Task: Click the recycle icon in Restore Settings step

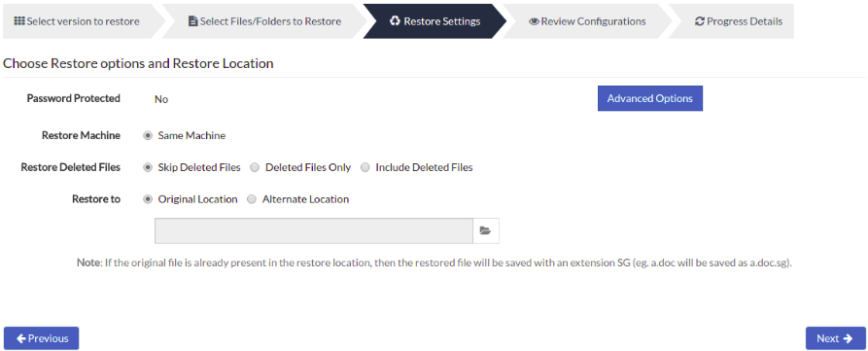Action: 396,21
